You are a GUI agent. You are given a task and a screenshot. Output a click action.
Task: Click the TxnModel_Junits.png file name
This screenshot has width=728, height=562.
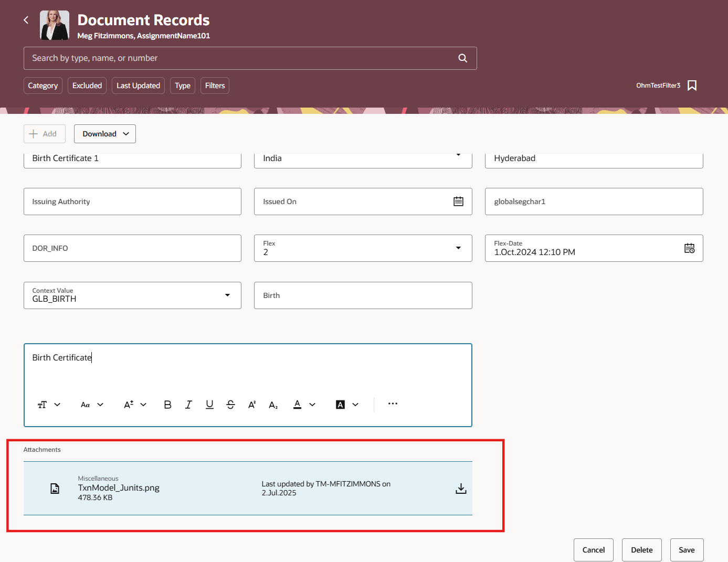click(119, 487)
